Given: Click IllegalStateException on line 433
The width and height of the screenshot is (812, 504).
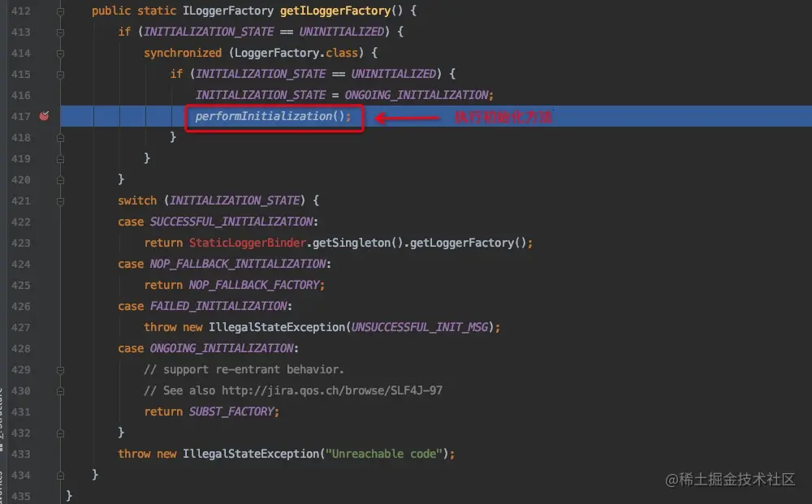Looking at the screenshot, I should [251, 454].
